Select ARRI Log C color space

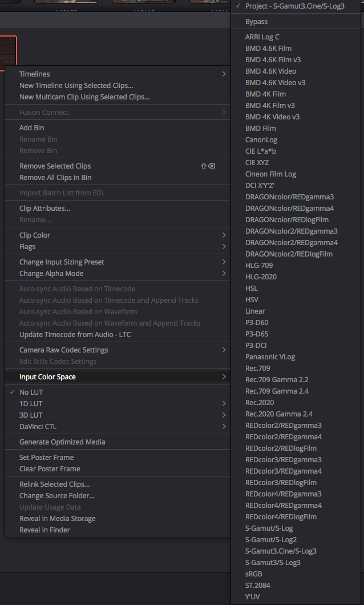[x=262, y=37]
